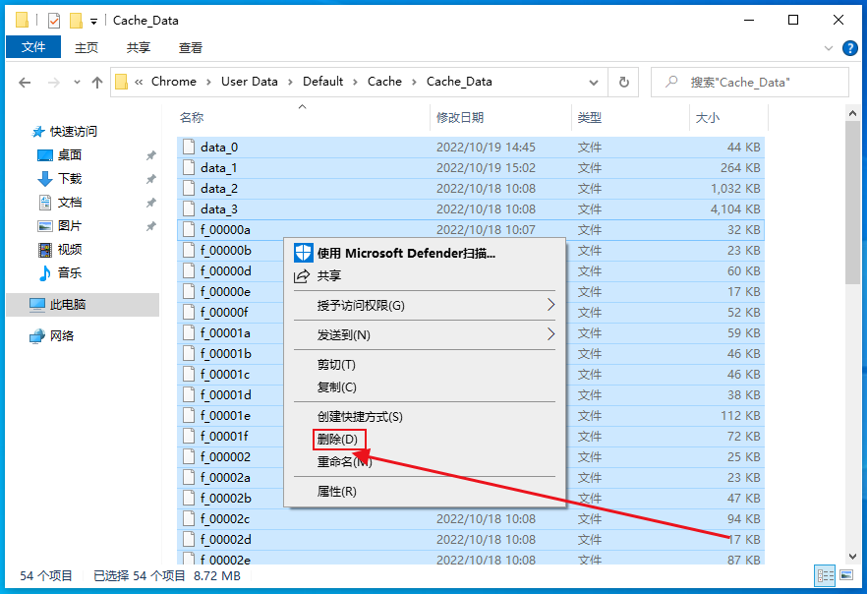Expand the chevron after Chrome breadcrumb
Viewport: 868px width, 594px height.
(208, 82)
